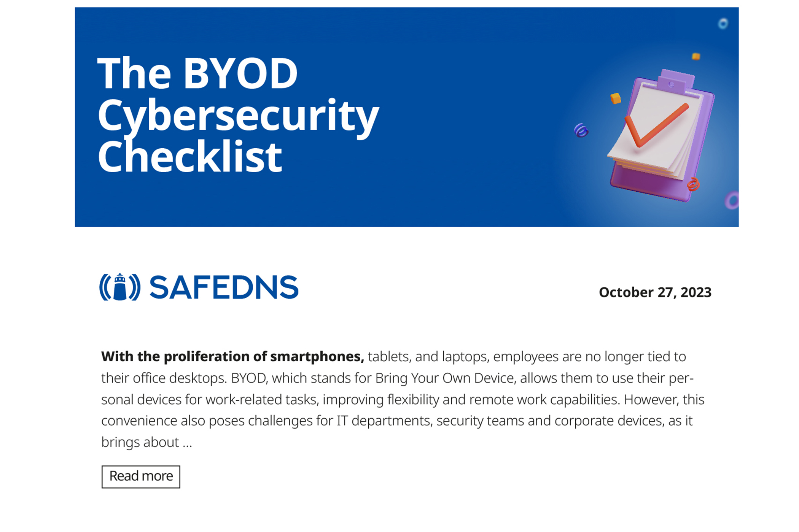Click the purple ring at the banner edge

coord(732,200)
